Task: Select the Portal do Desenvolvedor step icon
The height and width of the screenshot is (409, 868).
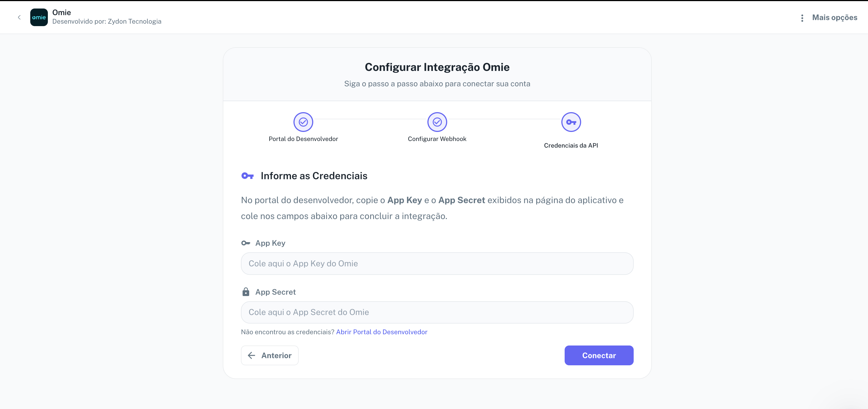Action: point(303,122)
